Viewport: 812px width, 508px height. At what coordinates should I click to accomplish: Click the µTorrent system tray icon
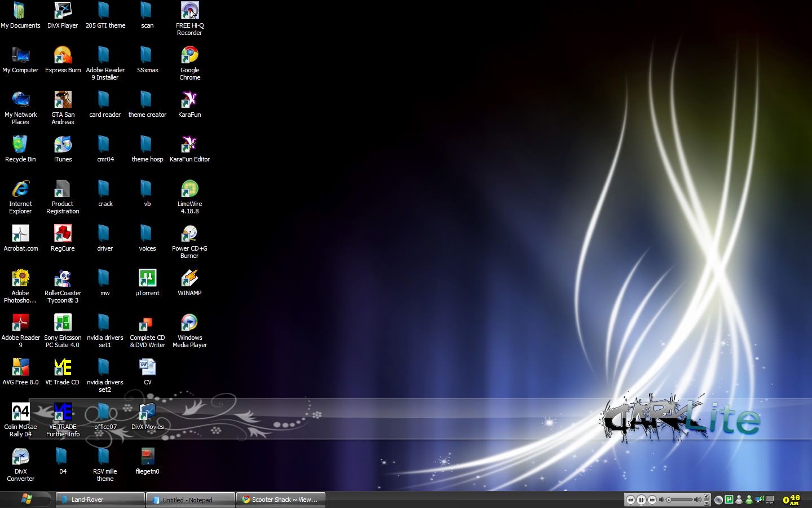point(729,500)
